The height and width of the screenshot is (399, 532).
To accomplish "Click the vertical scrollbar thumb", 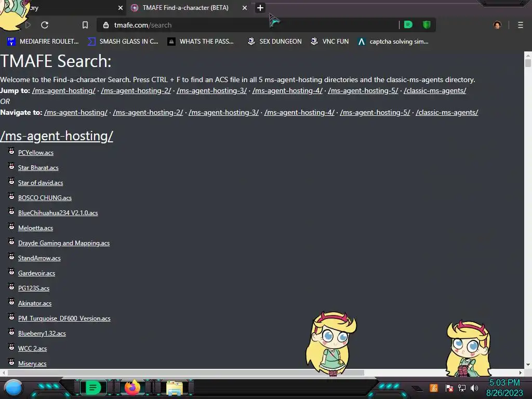I will pos(528,63).
